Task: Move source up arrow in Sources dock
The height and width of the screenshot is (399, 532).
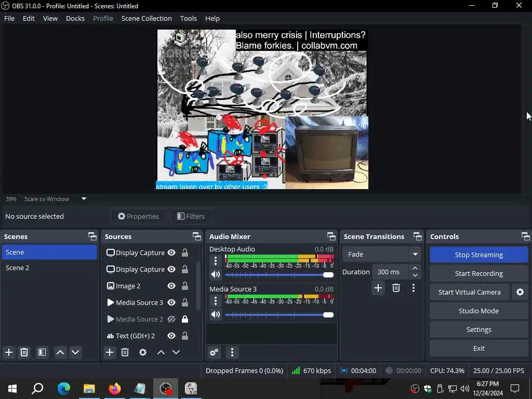Action: click(161, 352)
